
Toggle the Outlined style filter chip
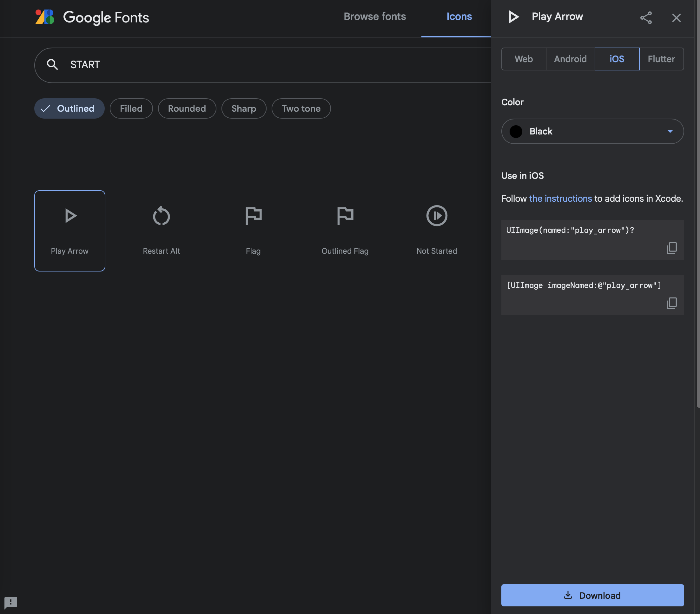69,108
